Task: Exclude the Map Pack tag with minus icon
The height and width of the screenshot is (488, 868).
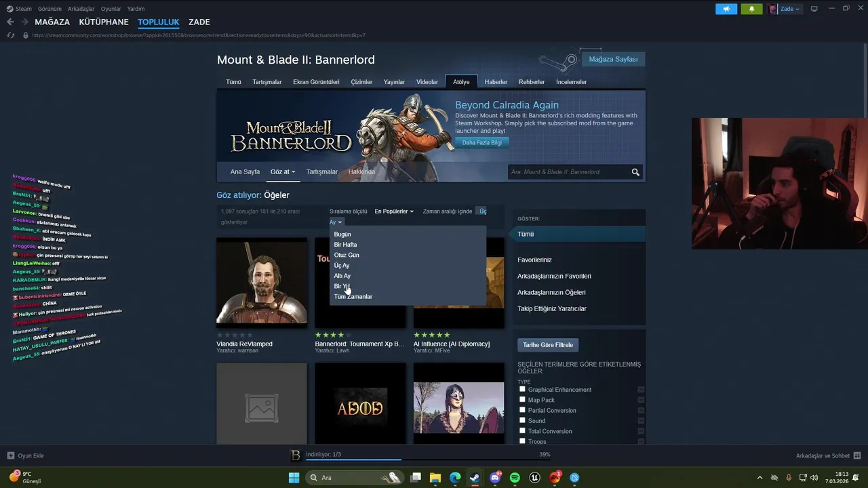Action: 641,400
